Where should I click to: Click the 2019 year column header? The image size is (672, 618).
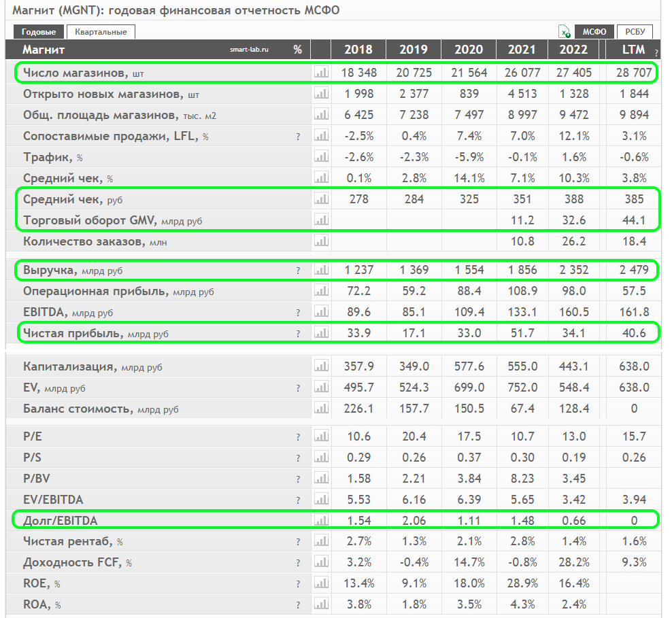pyautogui.click(x=414, y=50)
